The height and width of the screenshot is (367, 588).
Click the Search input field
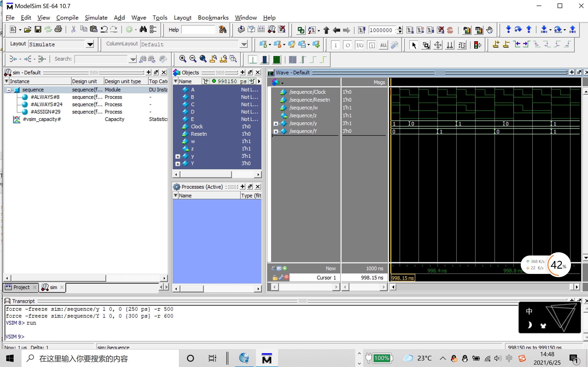pos(101,59)
